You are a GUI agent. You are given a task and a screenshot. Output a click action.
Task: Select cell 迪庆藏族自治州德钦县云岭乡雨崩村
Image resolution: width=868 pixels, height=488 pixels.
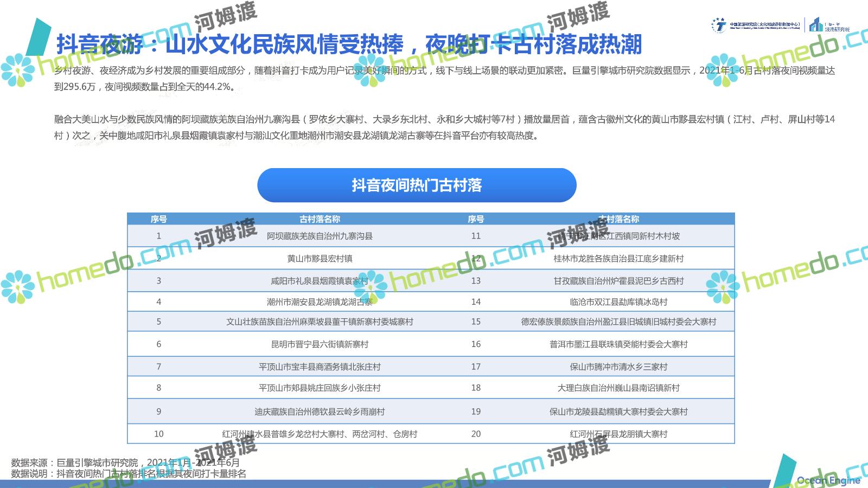tap(320, 412)
